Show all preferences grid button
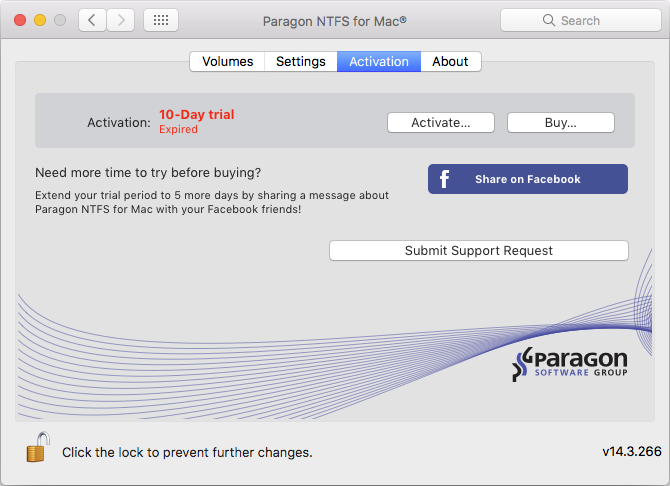This screenshot has width=670, height=486. coord(161,20)
